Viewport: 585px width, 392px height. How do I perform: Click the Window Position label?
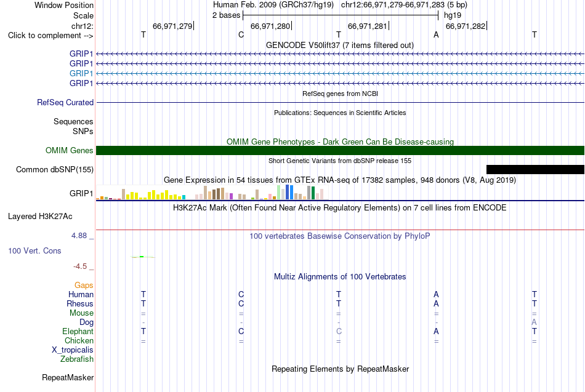pyautogui.click(x=64, y=5)
